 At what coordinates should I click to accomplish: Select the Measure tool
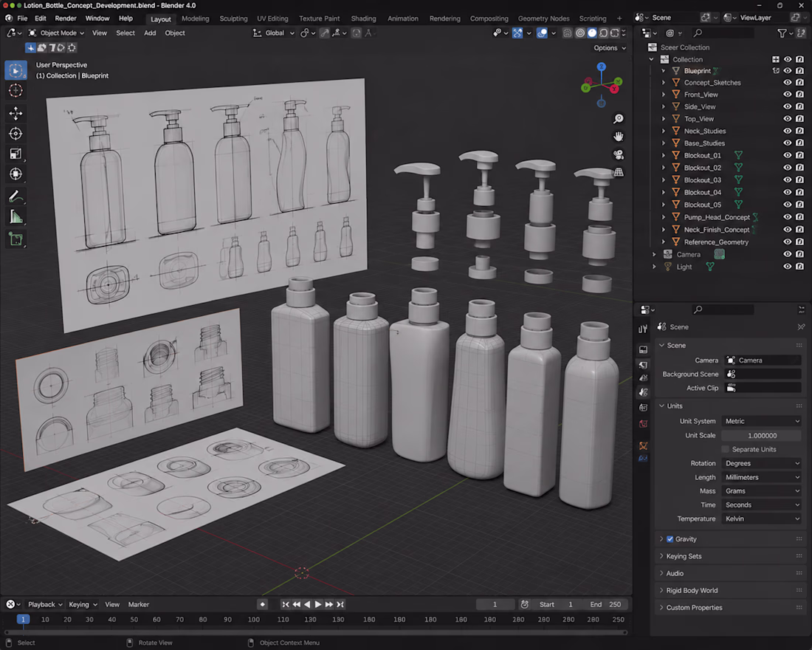point(16,217)
